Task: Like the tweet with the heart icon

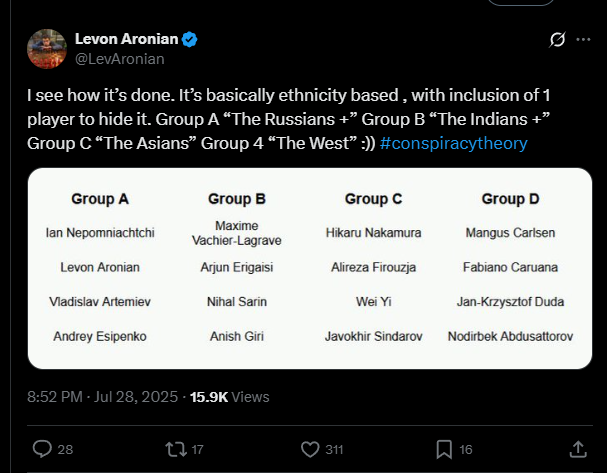Action: click(x=310, y=449)
